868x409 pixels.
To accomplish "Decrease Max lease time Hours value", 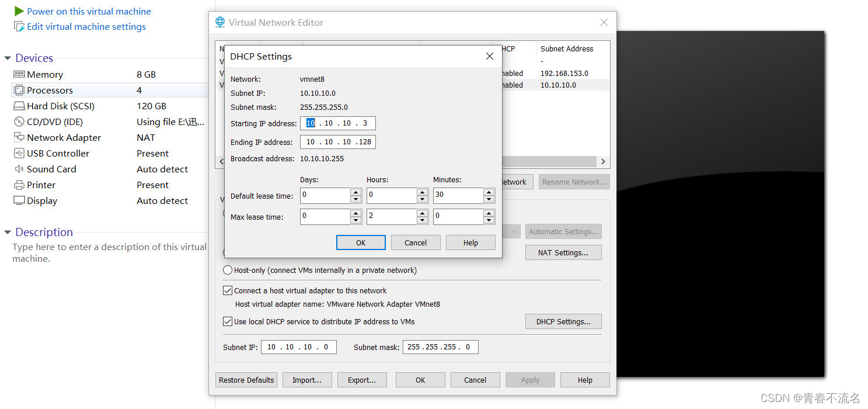I will [422, 220].
